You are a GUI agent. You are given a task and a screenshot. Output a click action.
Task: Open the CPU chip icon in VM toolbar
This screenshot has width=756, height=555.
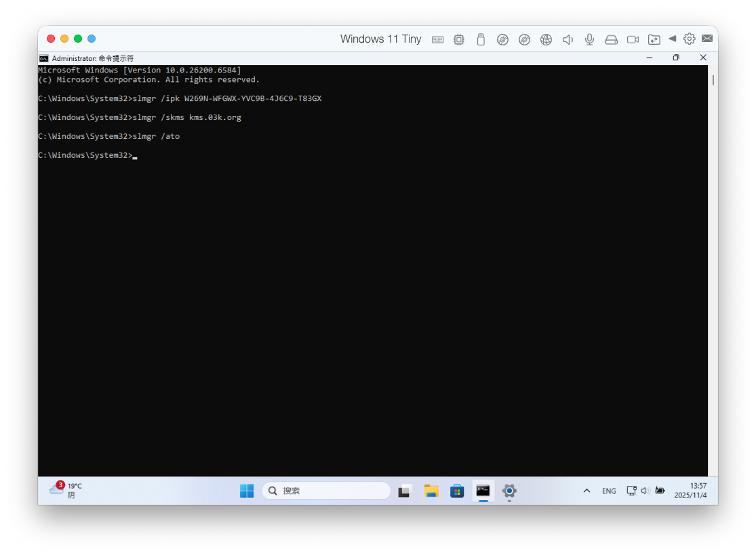(459, 39)
